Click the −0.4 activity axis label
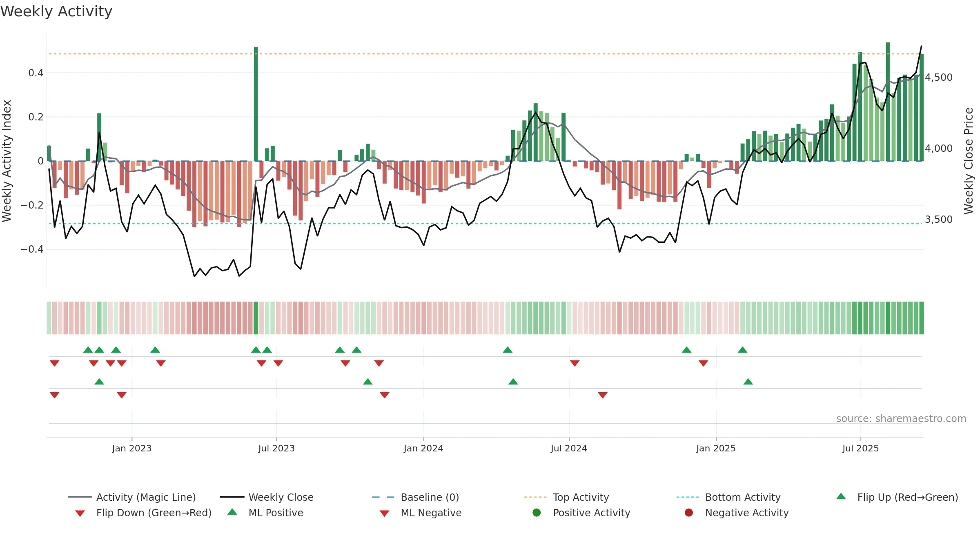The image size is (980, 551). pos(32,249)
